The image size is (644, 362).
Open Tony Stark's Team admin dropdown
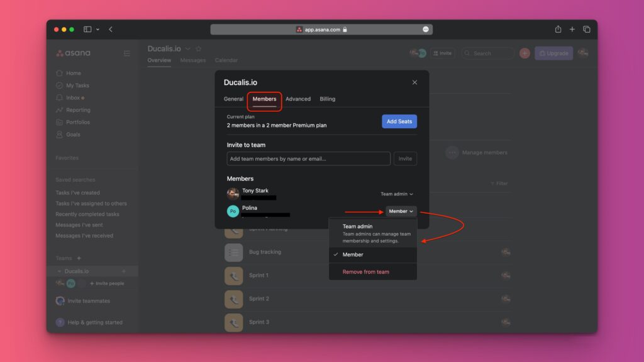[x=396, y=194]
